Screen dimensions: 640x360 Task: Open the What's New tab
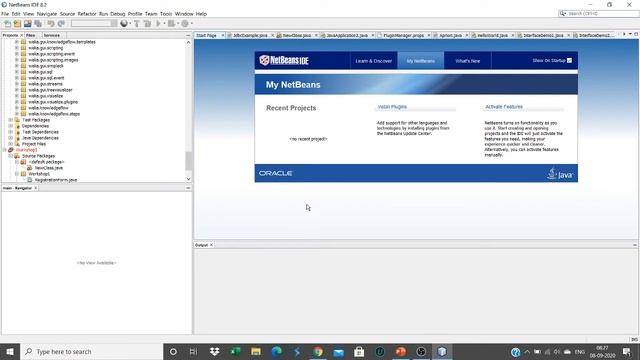467,61
